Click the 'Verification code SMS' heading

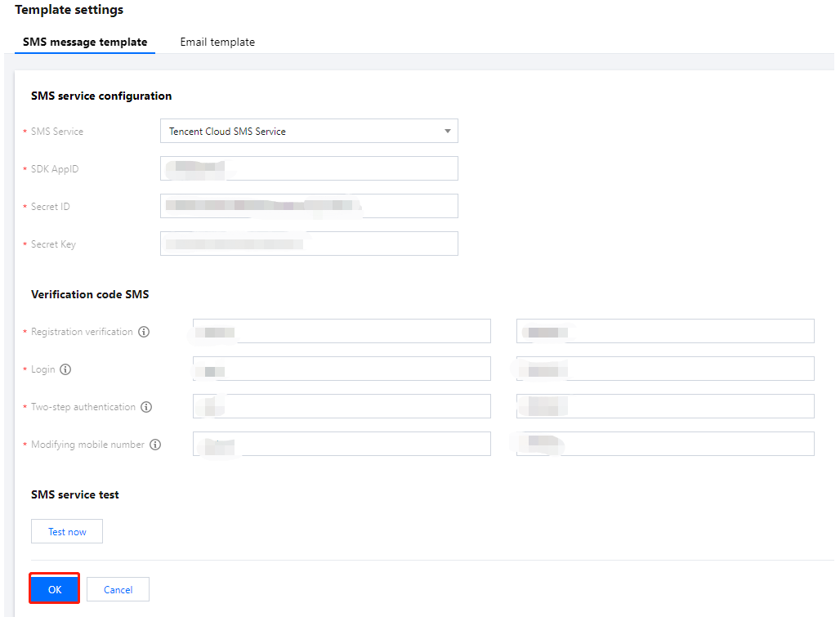pyautogui.click(x=90, y=294)
